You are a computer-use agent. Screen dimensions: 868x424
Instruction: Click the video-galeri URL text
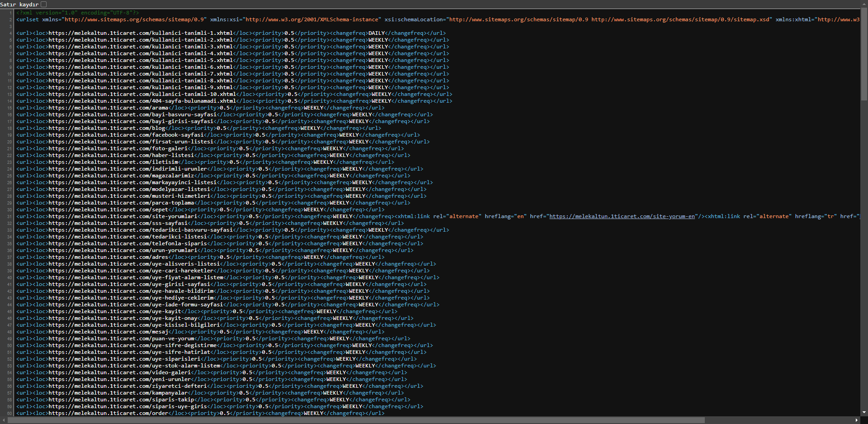[119, 372]
